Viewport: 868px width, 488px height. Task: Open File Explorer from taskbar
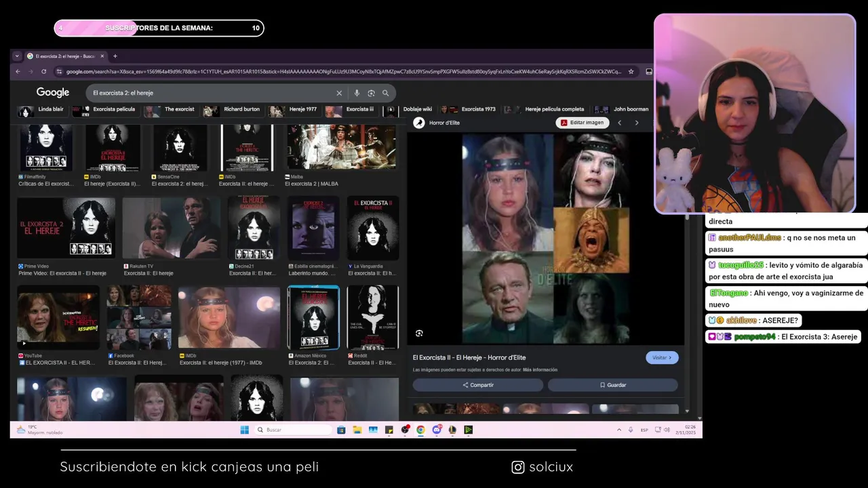pos(357,430)
